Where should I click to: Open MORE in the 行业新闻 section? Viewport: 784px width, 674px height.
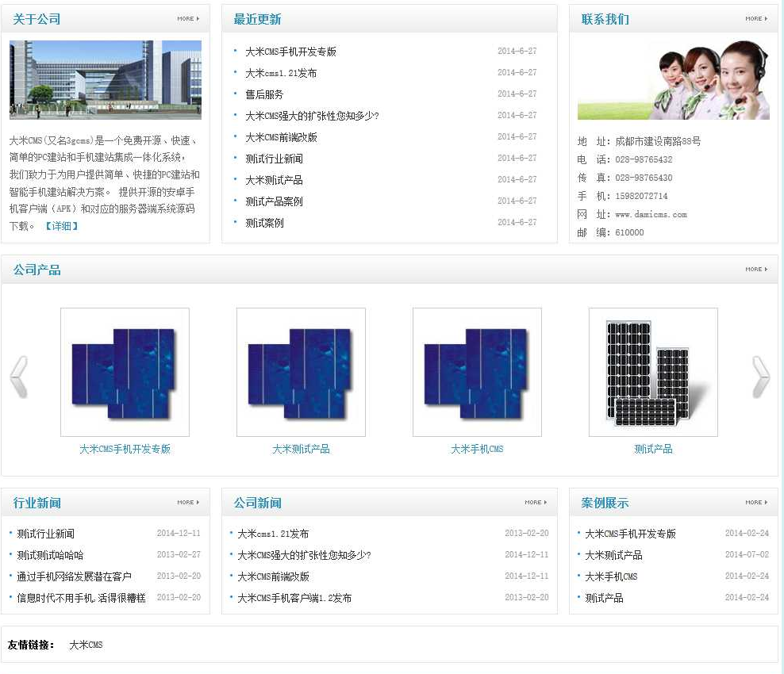coord(188,501)
